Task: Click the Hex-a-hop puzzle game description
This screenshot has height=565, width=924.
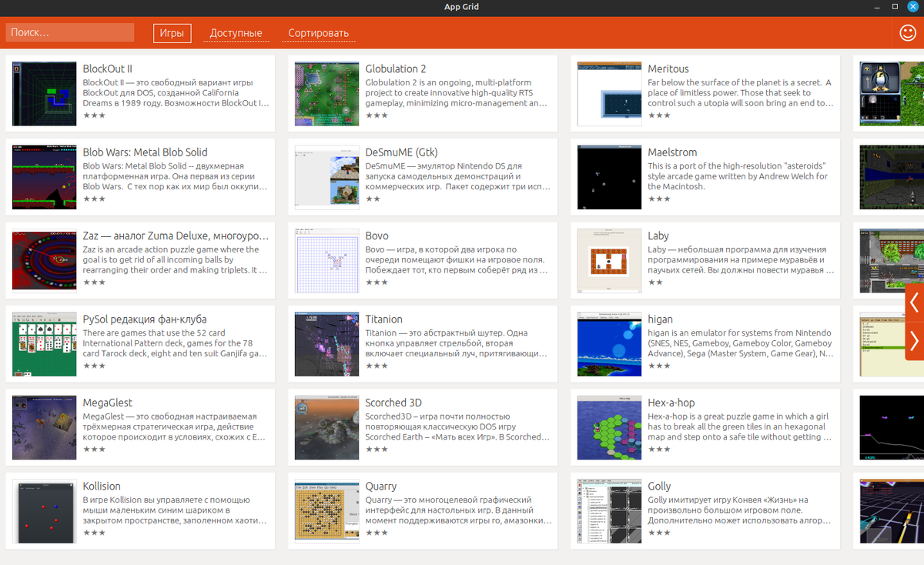Action: [x=740, y=426]
